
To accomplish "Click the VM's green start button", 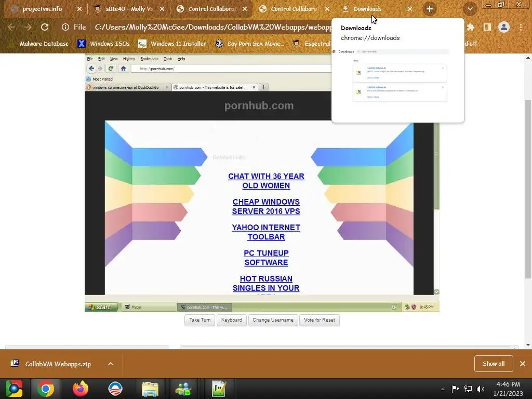I will 101,307.
